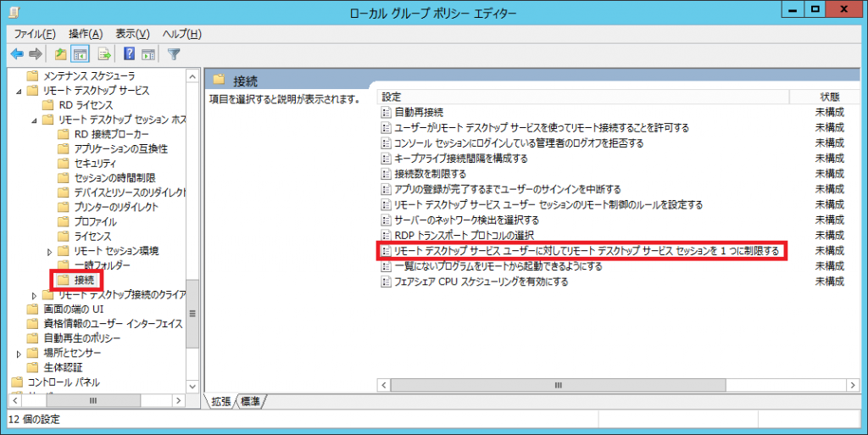Select 一覧にないプログラムをリモートから起動 setting
Image resolution: width=868 pixels, height=435 pixels.
pos(498,266)
